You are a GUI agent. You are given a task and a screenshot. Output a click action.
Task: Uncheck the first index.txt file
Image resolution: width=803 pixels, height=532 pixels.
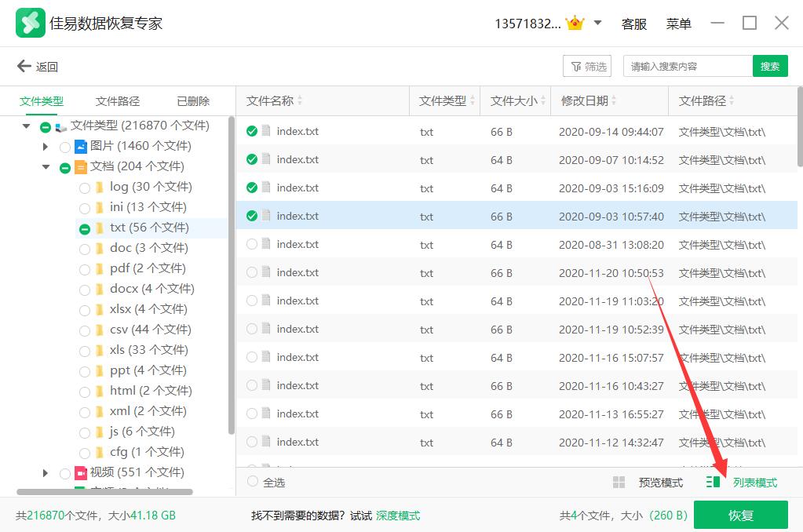click(252, 132)
